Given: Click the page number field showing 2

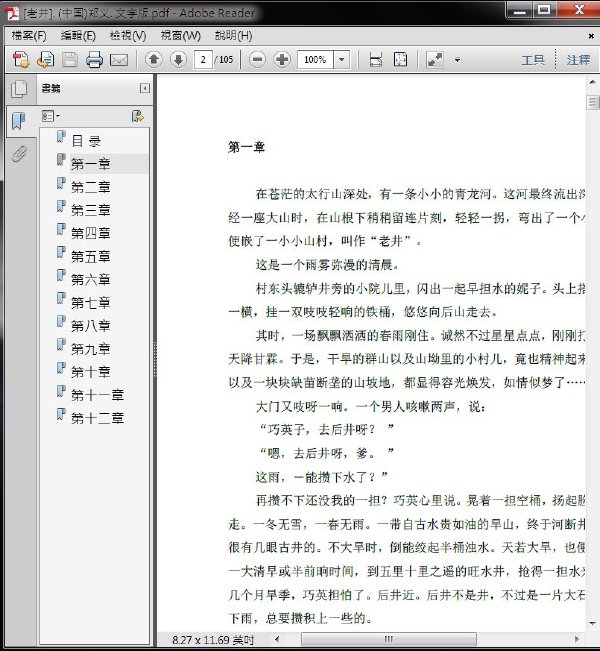Looking at the screenshot, I should 203,60.
